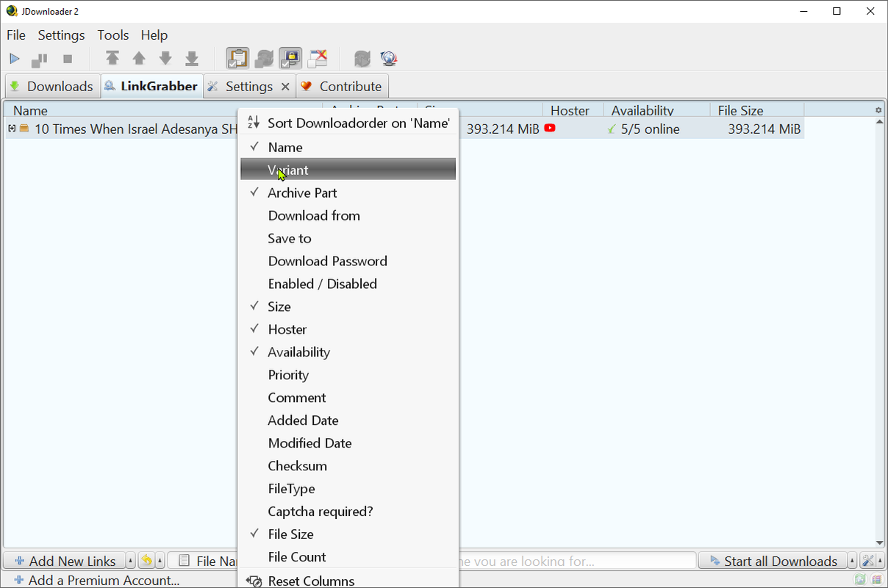Open the Help menu
Screen dimensions: 888x588
tap(154, 35)
